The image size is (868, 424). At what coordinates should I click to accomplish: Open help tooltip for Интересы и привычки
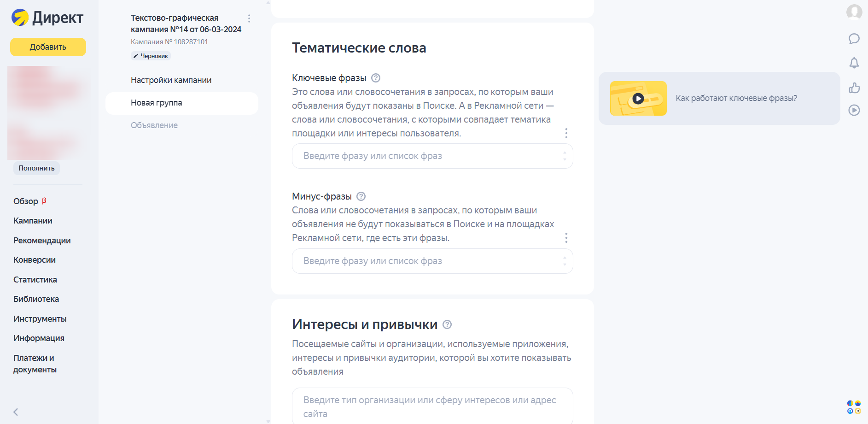coord(447,325)
